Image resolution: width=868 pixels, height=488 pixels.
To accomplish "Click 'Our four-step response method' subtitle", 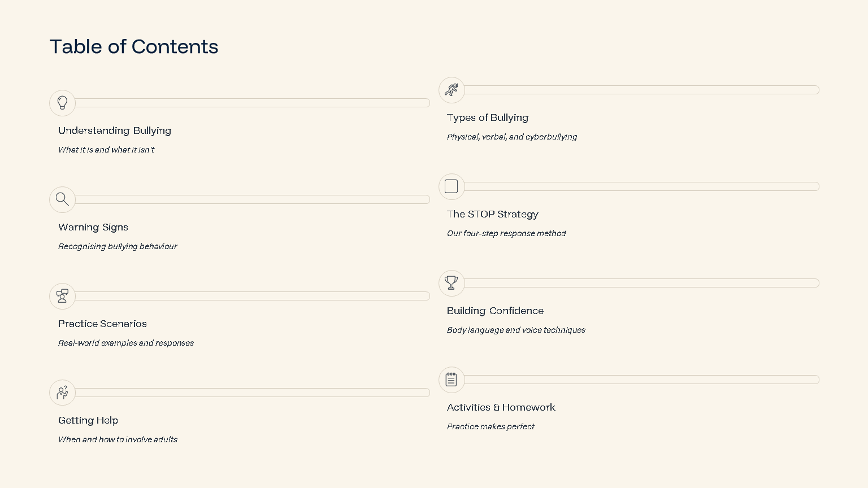I will tap(506, 233).
